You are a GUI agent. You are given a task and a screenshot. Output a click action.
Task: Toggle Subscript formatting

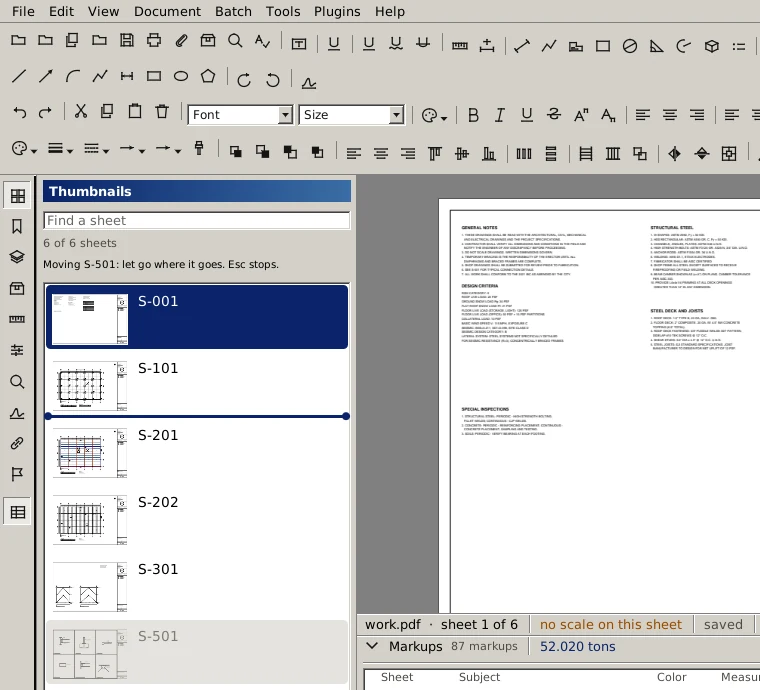point(608,115)
